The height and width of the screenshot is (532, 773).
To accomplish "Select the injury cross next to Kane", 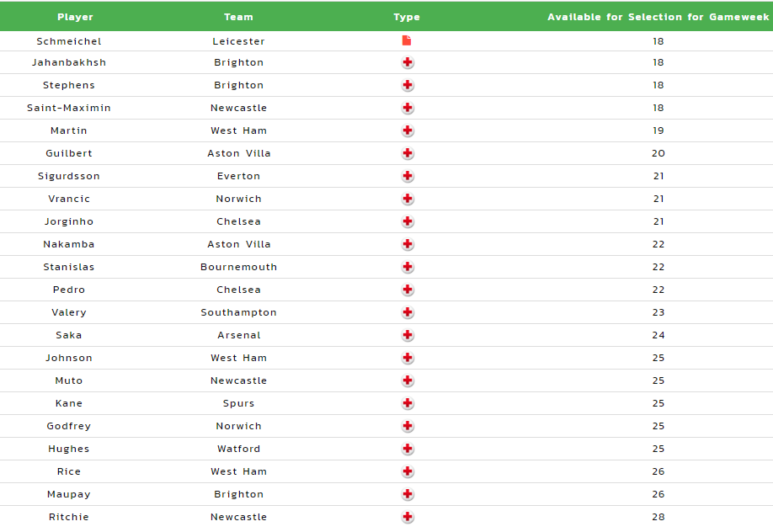I will point(408,403).
